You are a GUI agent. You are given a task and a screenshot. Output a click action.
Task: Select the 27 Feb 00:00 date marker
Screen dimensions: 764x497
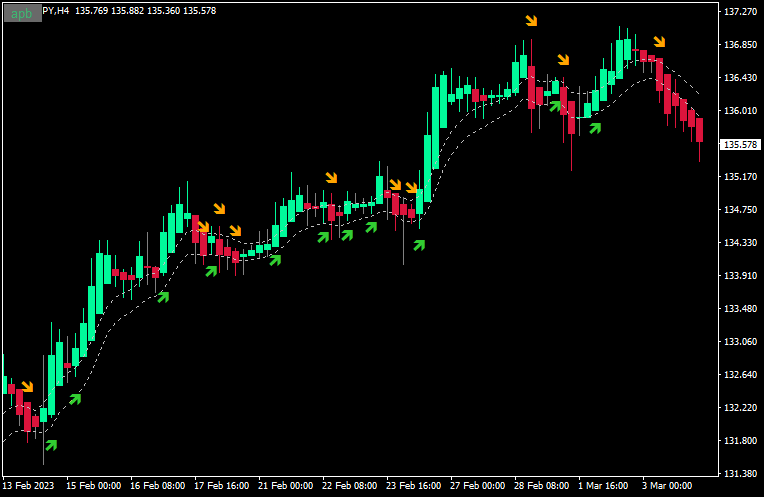478,486
